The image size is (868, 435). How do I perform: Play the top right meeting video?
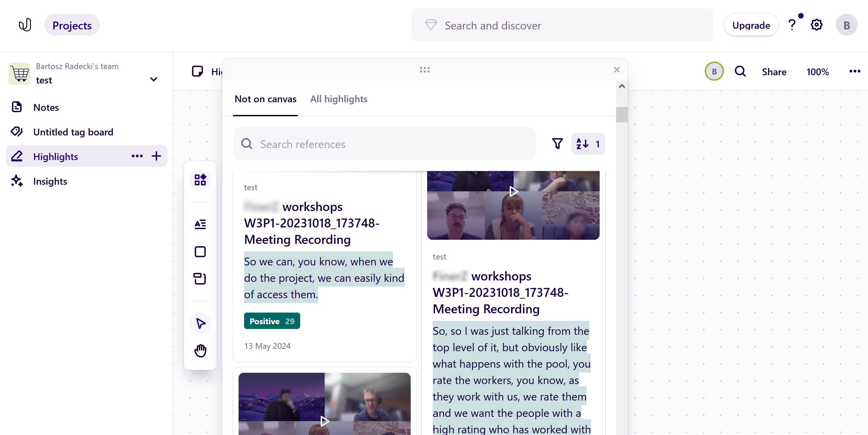pos(513,192)
